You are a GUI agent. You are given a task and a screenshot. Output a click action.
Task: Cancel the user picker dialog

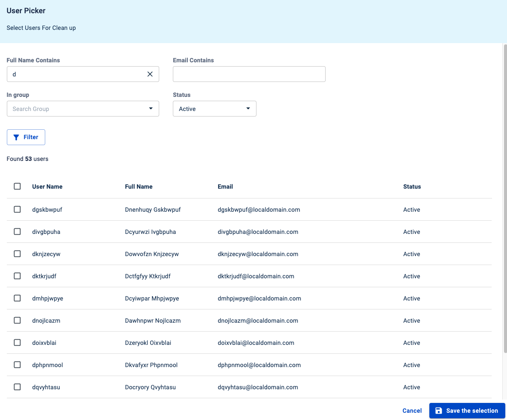(412, 411)
